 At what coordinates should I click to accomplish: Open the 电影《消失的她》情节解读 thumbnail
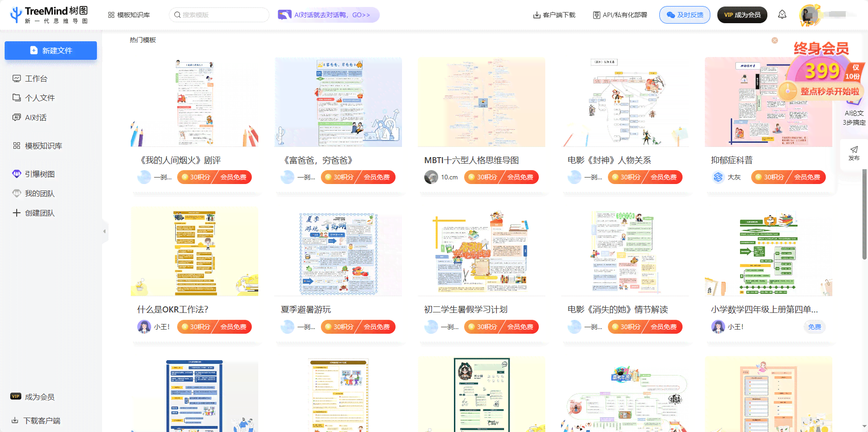(625, 252)
